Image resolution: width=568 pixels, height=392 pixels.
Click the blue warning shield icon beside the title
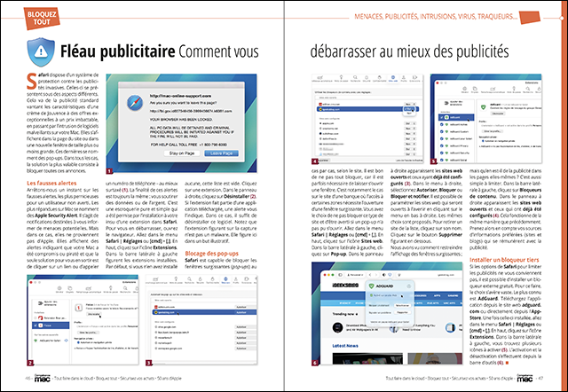(41, 51)
